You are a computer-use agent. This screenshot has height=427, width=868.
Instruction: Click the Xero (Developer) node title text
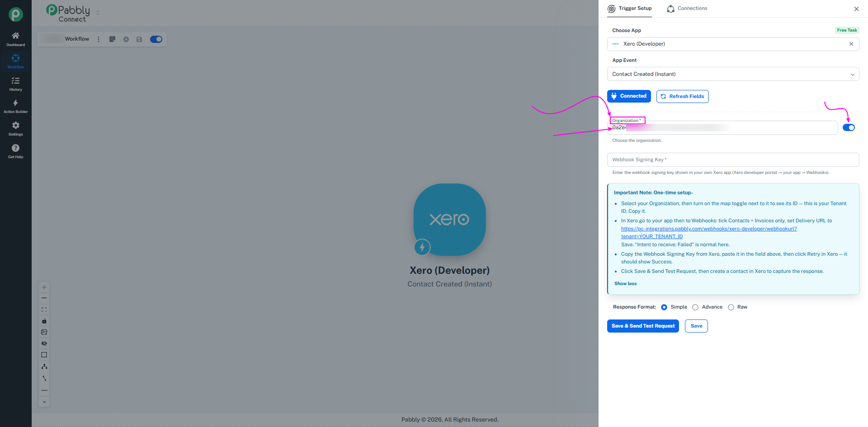(x=449, y=270)
